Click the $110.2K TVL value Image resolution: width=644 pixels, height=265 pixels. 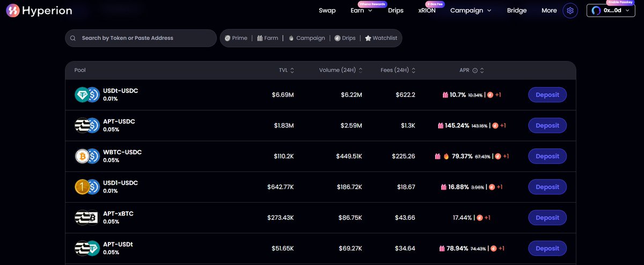[284, 156]
